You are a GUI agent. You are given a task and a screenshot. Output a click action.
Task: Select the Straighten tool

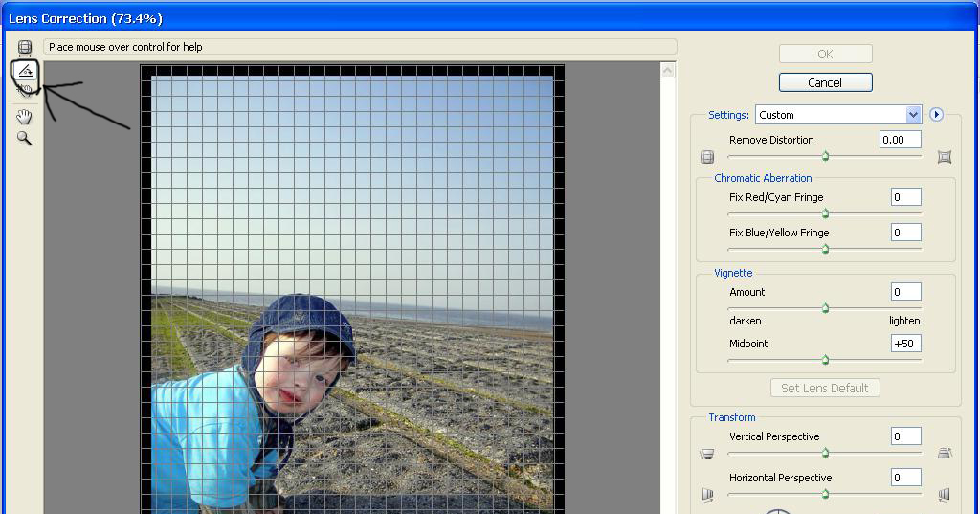click(25, 71)
